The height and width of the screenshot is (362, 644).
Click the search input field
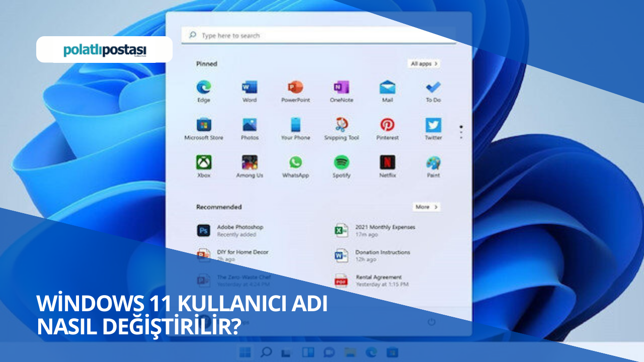(318, 35)
